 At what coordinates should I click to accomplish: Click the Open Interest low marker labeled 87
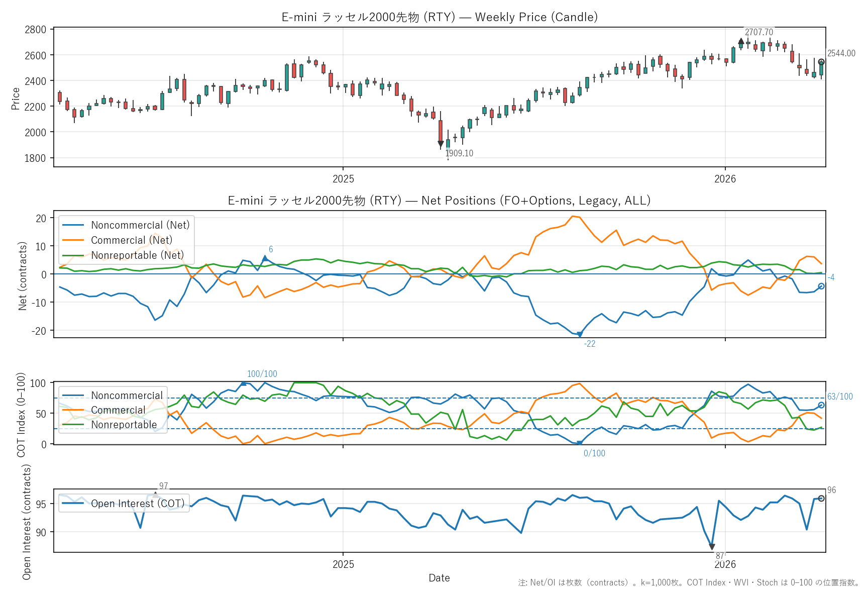tap(712, 547)
